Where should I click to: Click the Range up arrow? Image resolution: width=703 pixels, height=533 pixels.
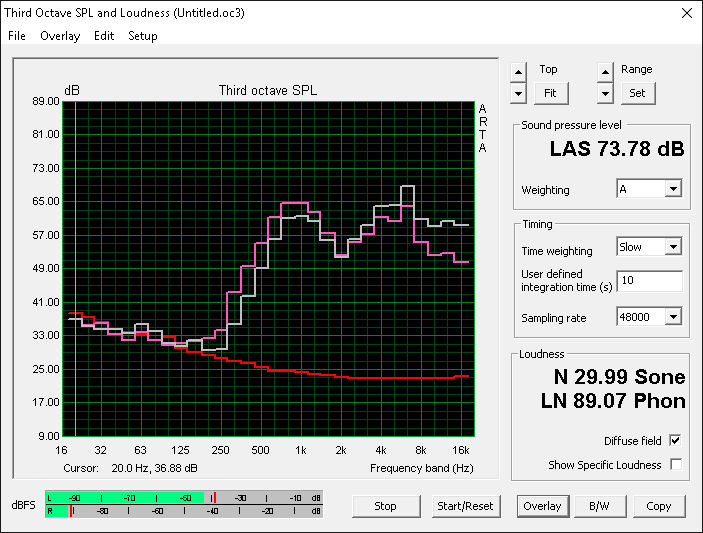coord(605,72)
